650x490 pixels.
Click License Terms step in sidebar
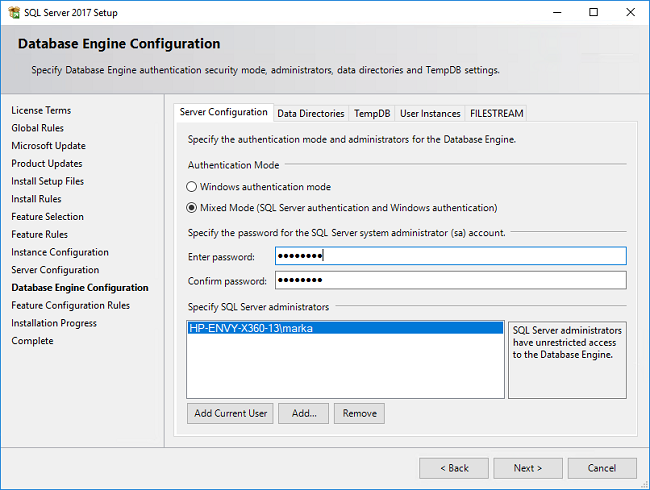click(x=41, y=110)
